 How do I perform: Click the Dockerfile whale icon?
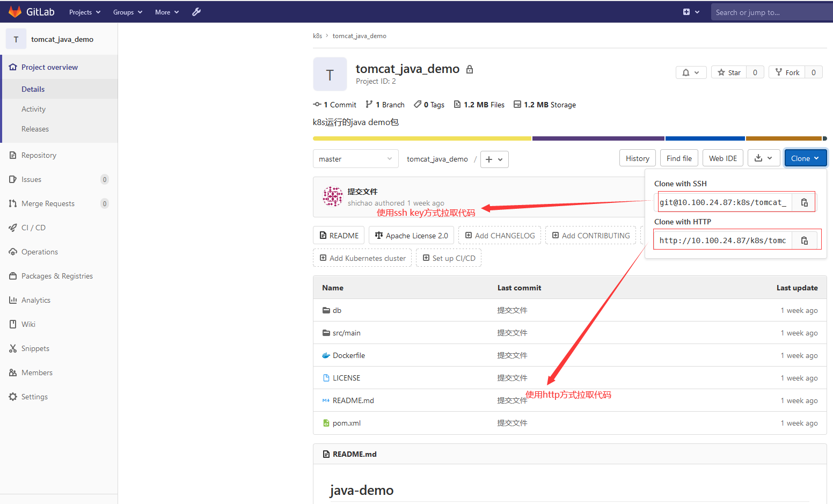click(x=326, y=355)
